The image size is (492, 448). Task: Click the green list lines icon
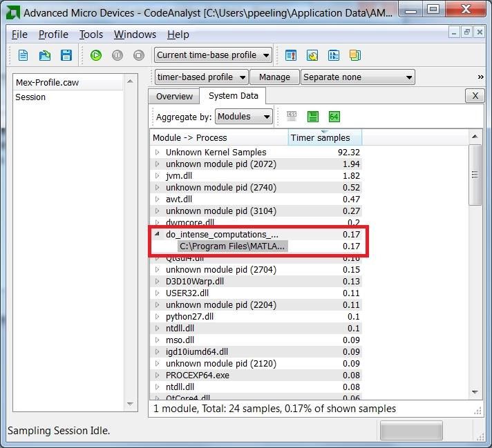[313, 117]
